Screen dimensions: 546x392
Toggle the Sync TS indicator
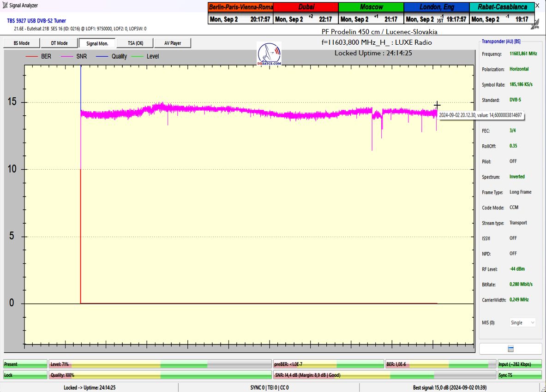(x=520, y=375)
